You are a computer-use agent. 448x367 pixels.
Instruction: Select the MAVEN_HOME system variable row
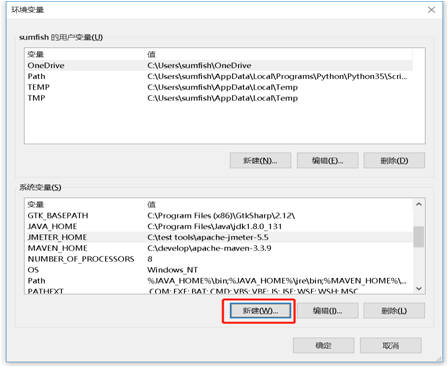[219, 248]
